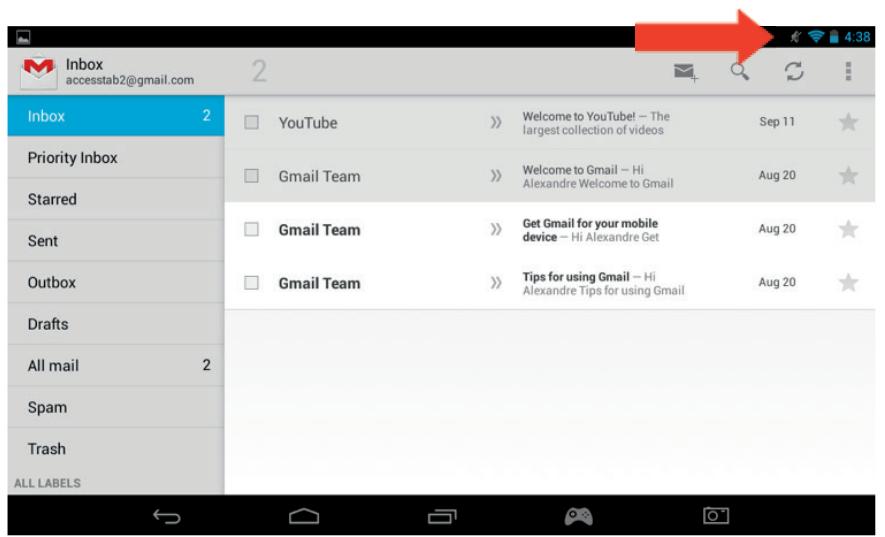Check the Welcome to Gmail checkbox
Image resolution: width=885 pixels, height=537 pixels.
[251, 176]
